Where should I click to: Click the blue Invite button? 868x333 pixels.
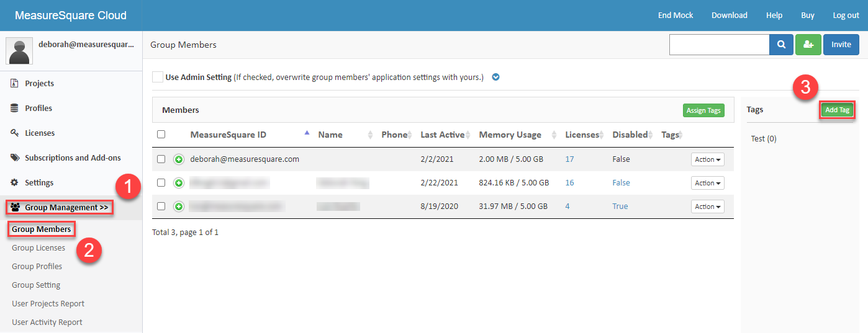pos(841,45)
